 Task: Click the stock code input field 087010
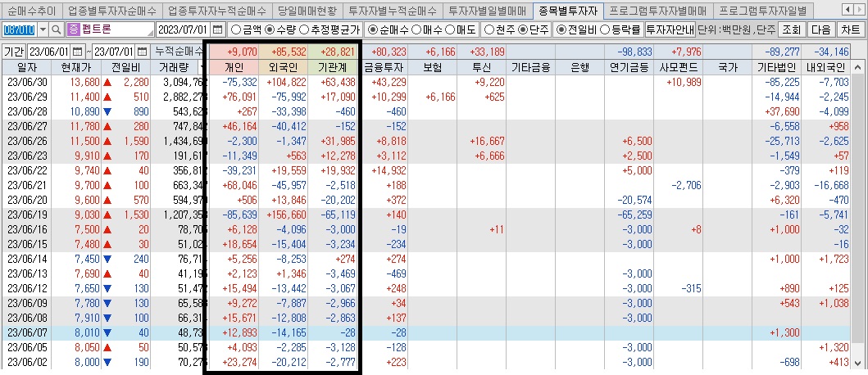(x=20, y=29)
